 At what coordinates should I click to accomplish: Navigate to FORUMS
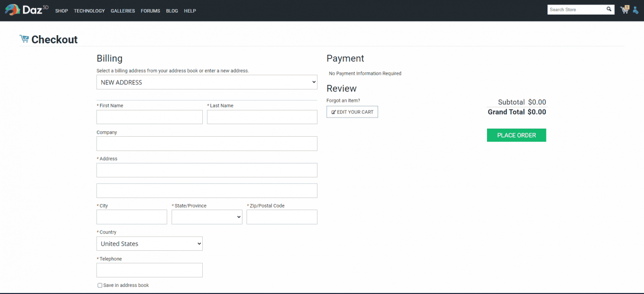(150, 11)
